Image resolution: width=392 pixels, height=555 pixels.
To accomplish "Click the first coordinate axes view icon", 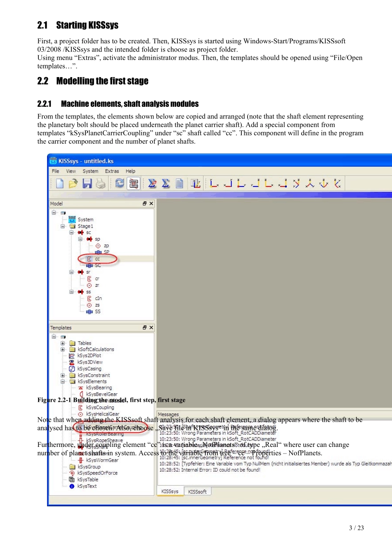I will pyautogui.click(x=214, y=183).
